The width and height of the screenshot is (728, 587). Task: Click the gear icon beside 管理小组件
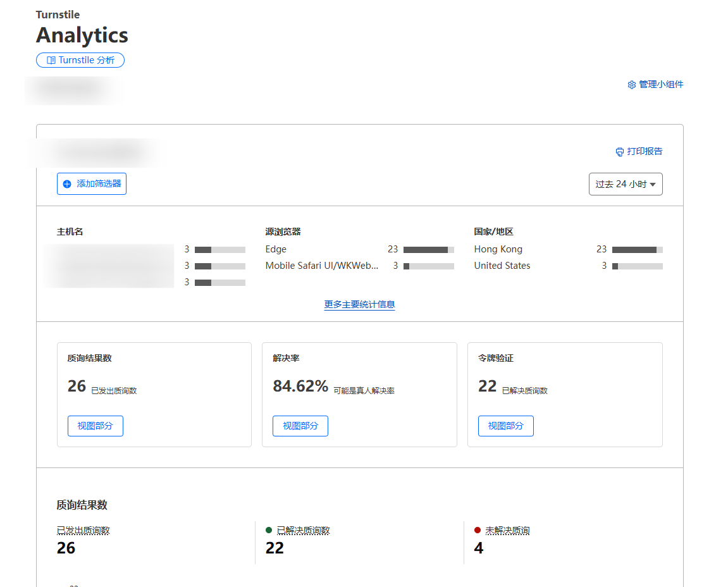click(x=631, y=85)
